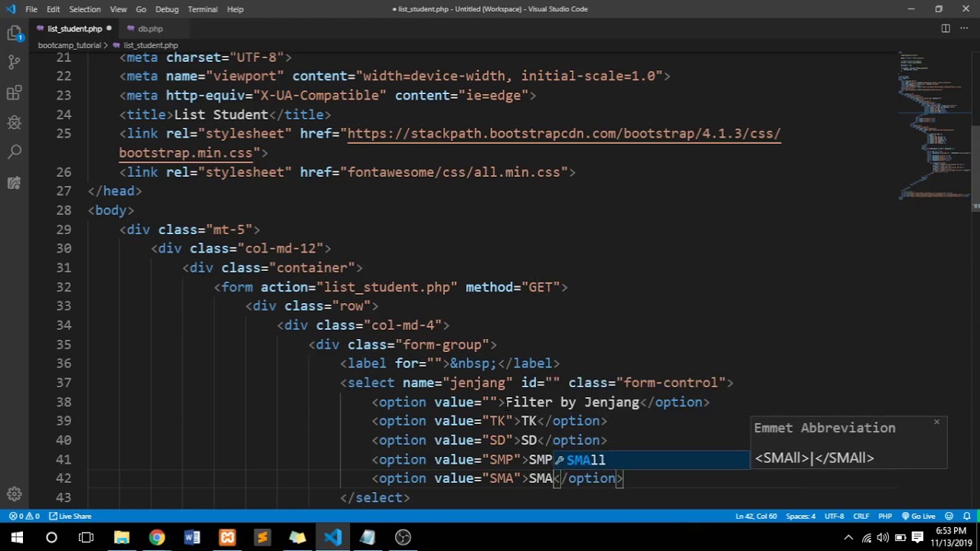The height and width of the screenshot is (551, 980).
Task: Open the editor More Actions ellipsis
Action: coord(965,28)
